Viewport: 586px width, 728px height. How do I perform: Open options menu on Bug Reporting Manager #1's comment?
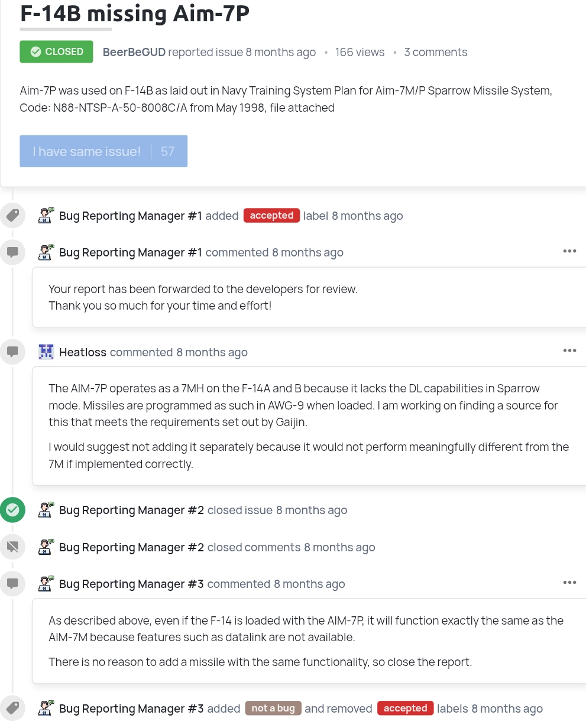coord(569,252)
